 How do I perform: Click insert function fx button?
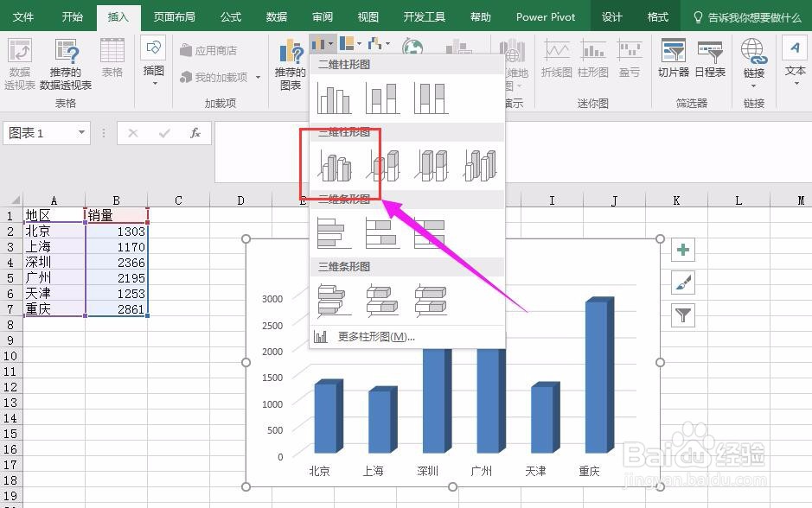(195, 133)
